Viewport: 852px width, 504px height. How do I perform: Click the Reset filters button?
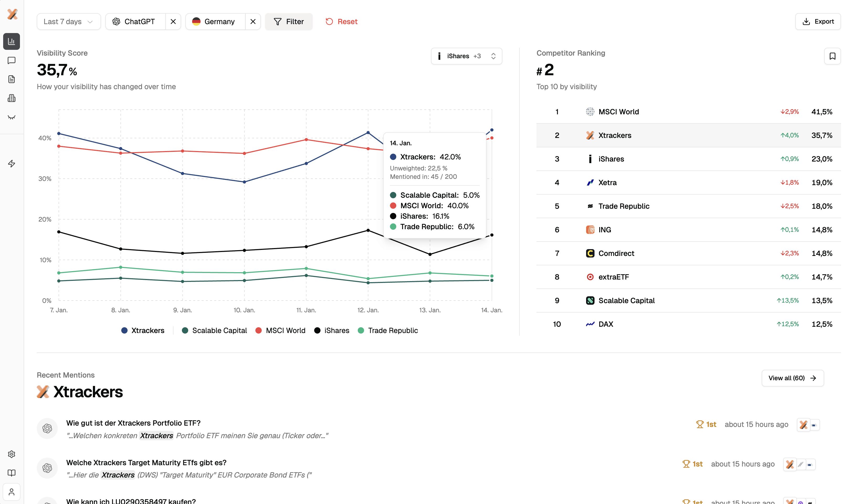pos(341,22)
